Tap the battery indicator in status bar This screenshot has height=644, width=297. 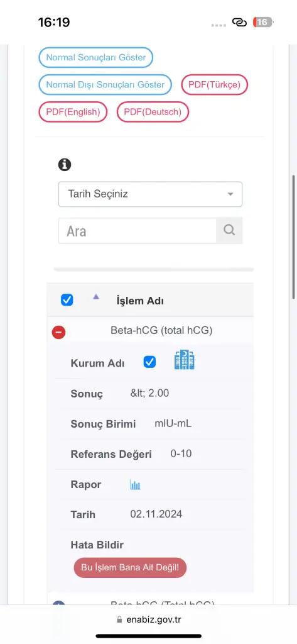click(x=263, y=22)
